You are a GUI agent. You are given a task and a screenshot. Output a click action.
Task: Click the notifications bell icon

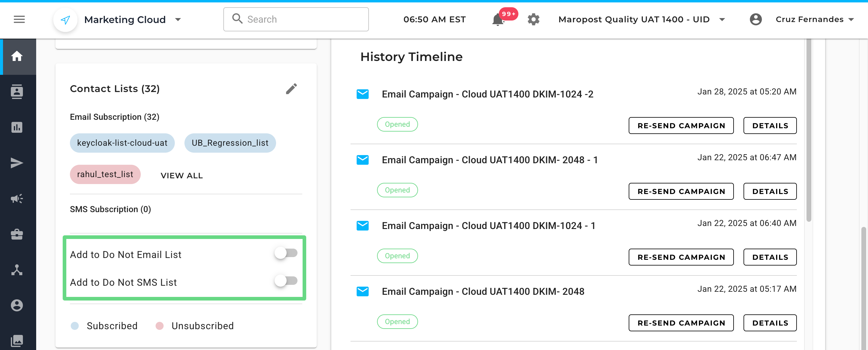pos(498,20)
